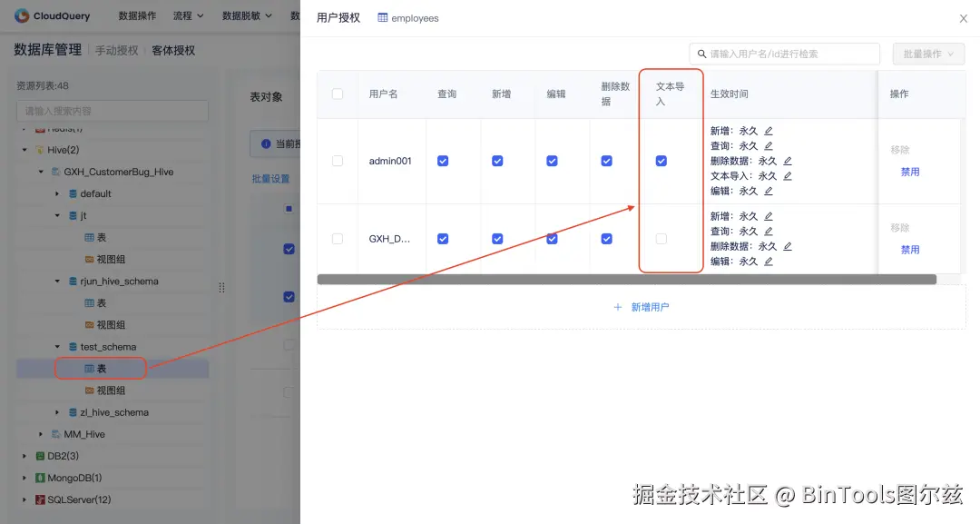Select the admin001 row checkbox
The height and width of the screenshot is (524, 980).
tap(338, 161)
